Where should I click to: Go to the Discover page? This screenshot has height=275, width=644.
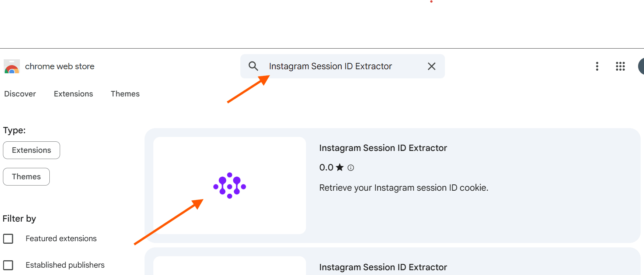[x=20, y=94]
